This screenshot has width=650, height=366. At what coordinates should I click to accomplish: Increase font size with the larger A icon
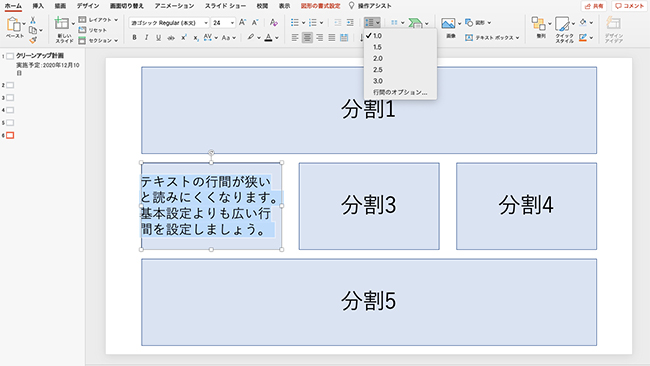tap(243, 23)
